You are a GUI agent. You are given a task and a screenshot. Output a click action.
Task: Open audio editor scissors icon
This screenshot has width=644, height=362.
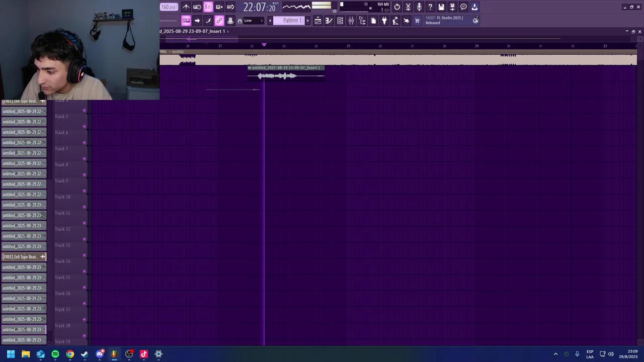[408, 7]
